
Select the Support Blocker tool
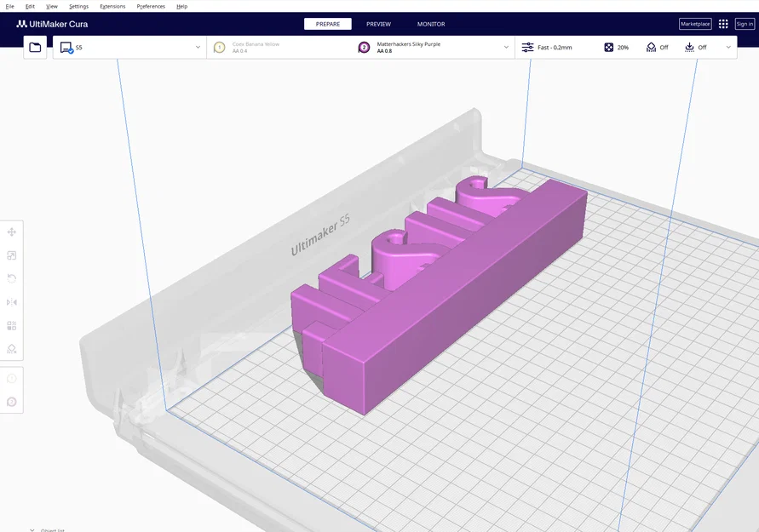click(x=12, y=349)
